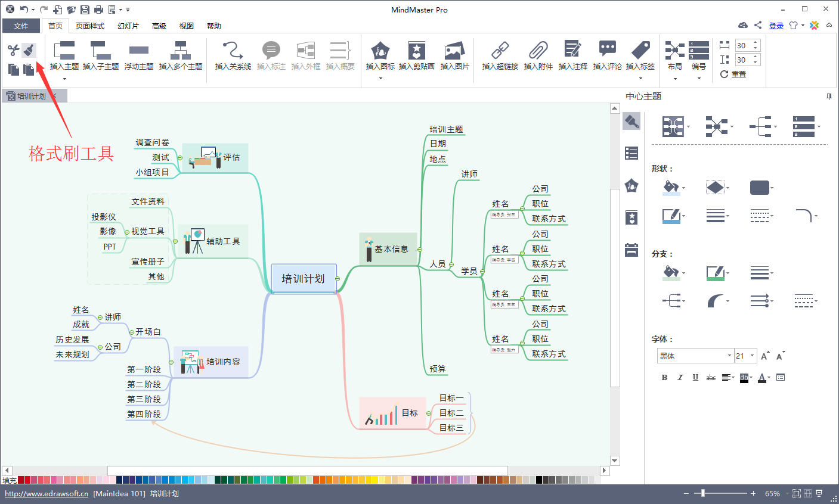Open the branch fill color dropdown
This screenshot has height=504, width=839.
pyautogui.click(x=683, y=273)
